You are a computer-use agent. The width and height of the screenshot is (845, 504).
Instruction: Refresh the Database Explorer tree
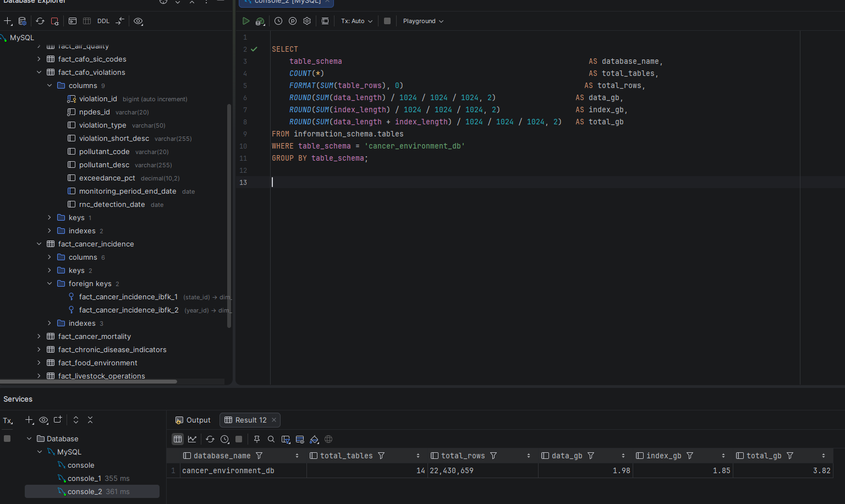40,21
